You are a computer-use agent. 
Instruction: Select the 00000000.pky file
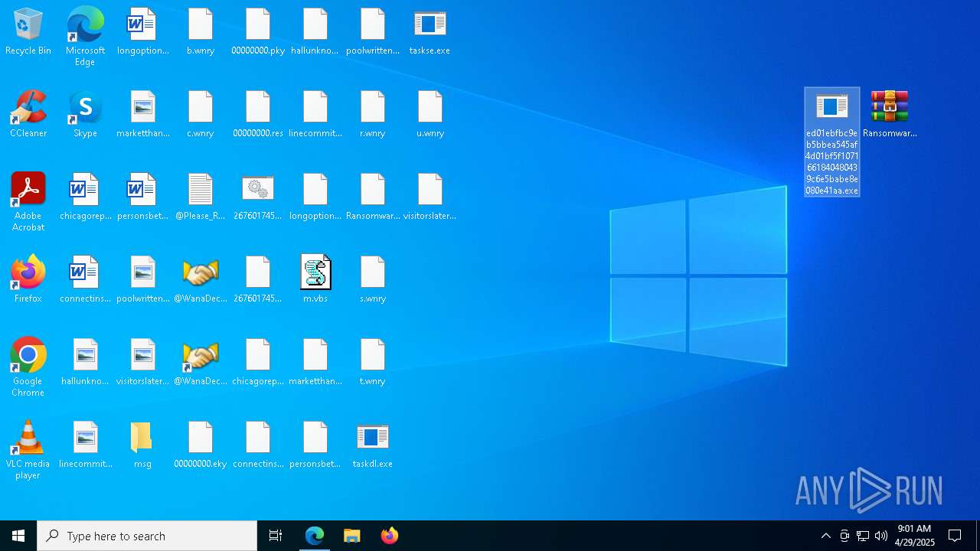tap(258, 32)
